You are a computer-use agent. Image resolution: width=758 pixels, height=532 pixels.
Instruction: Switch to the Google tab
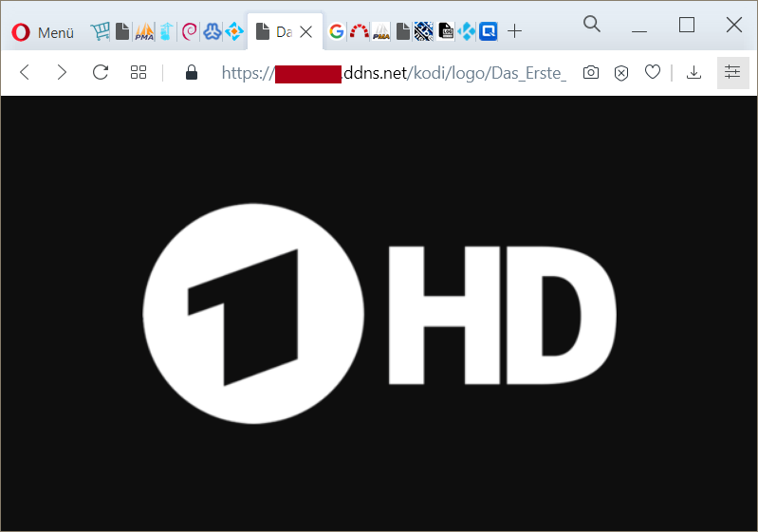tap(337, 32)
